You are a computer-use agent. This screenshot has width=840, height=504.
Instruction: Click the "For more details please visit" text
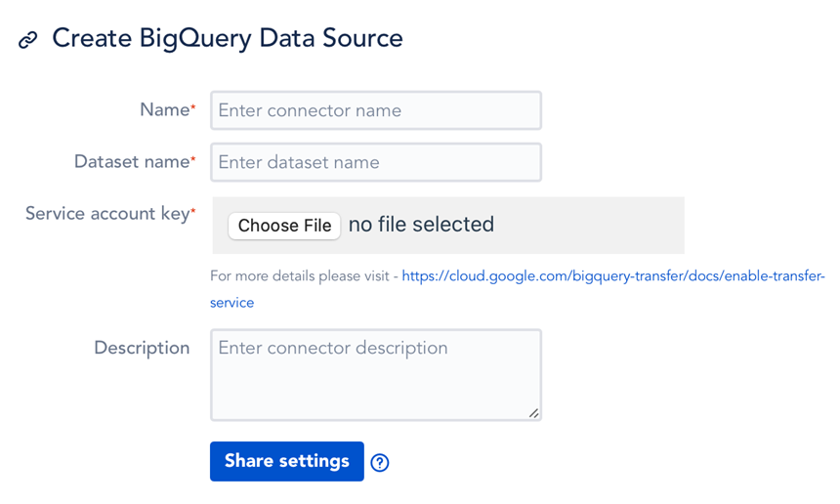coord(304,276)
